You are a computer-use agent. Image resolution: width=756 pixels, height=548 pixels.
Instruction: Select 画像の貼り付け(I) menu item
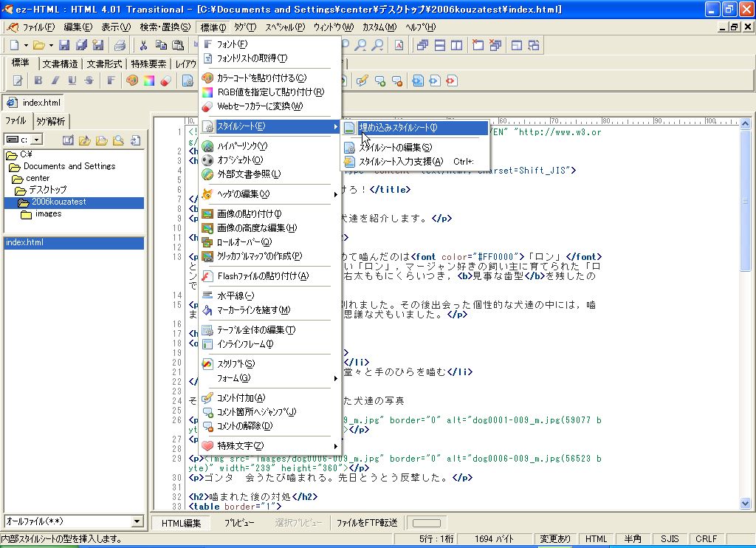pyautogui.click(x=270, y=213)
